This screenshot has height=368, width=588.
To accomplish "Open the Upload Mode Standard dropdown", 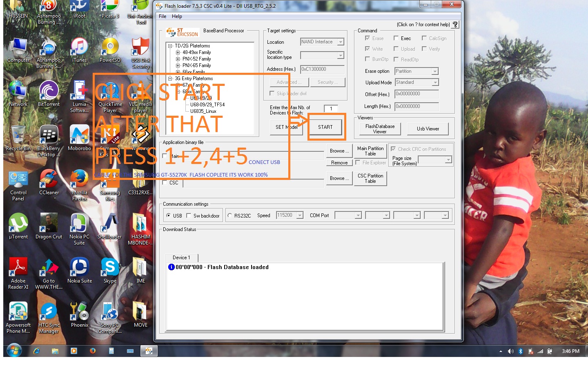I will pos(435,82).
